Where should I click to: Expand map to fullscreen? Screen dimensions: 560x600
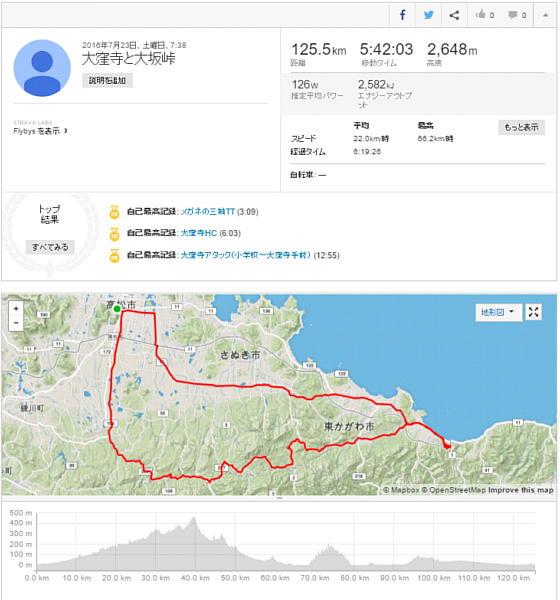(x=534, y=312)
